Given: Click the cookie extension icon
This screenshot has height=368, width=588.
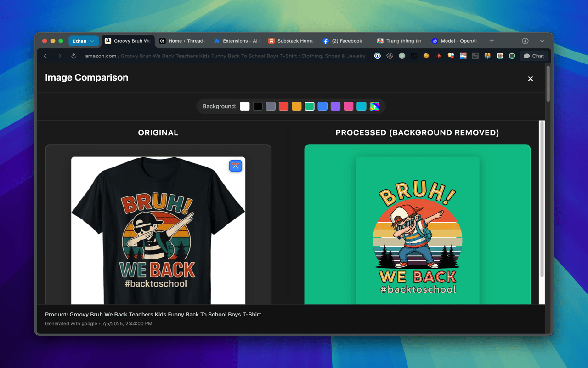Looking at the screenshot, I should [426, 56].
